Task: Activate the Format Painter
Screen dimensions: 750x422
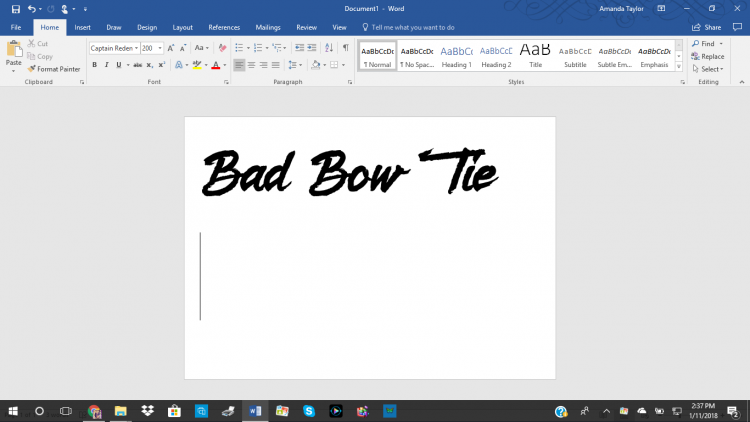Action: coord(54,69)
